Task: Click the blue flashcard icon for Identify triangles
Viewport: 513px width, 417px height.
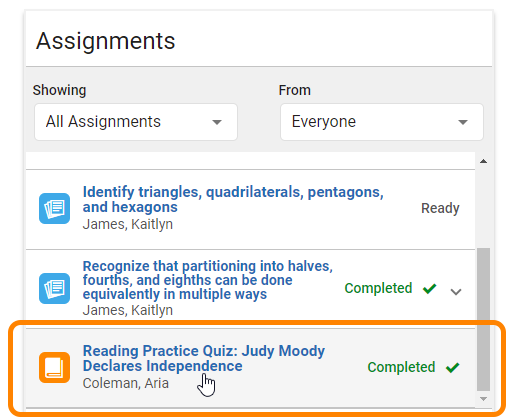Action: coord(54,208)
